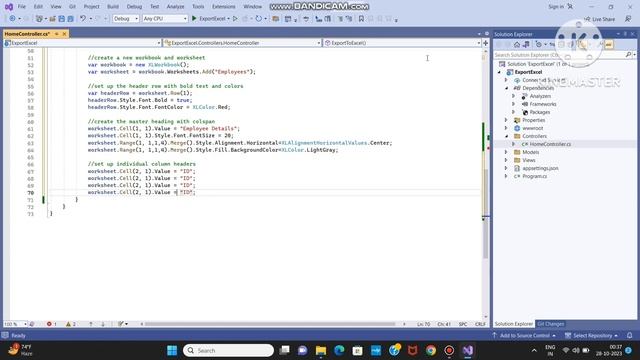This screenshot has height=360, width=640.
Task: Click the Undo toolbar icon
Action: 83,19
